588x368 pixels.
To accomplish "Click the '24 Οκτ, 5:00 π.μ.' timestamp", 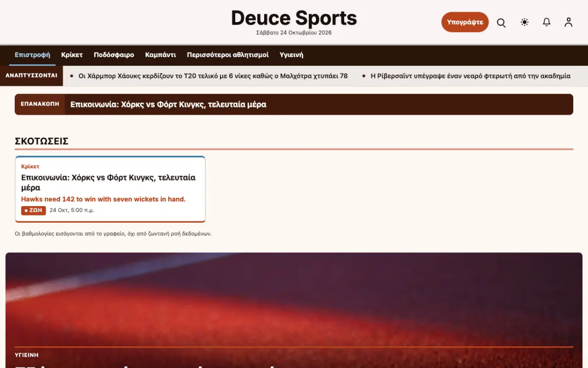I will 72,210.
